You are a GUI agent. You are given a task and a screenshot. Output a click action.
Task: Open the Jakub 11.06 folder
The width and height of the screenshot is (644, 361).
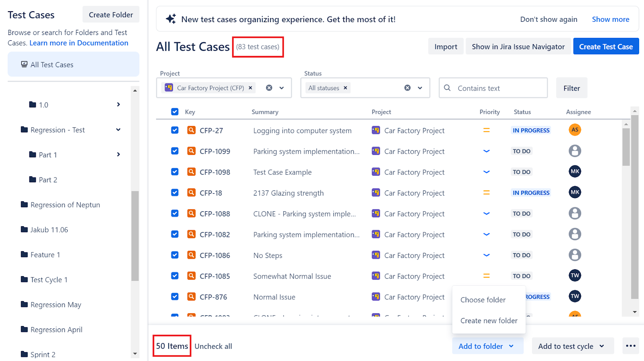click(49, 230)
